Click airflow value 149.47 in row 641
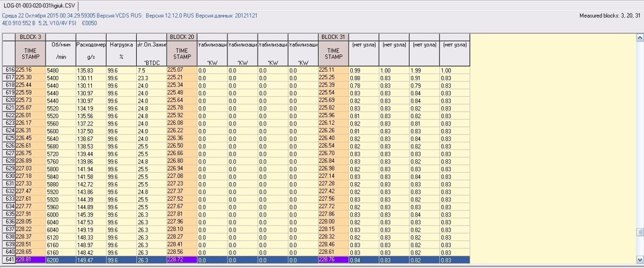The width and height of the screenshot is (644, 268). coord(91,260)
